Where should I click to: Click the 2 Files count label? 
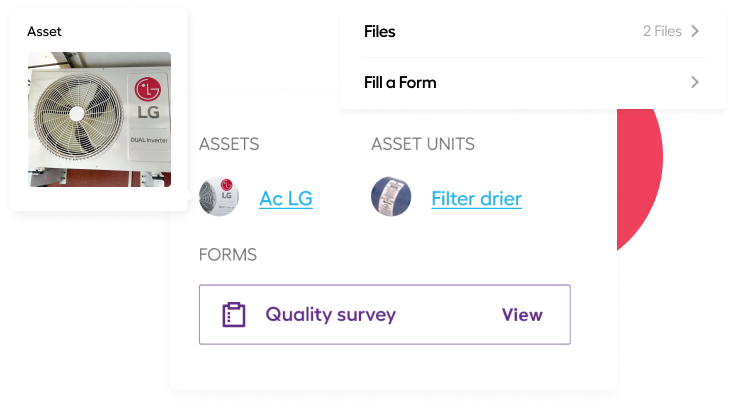tap(662, 31)
